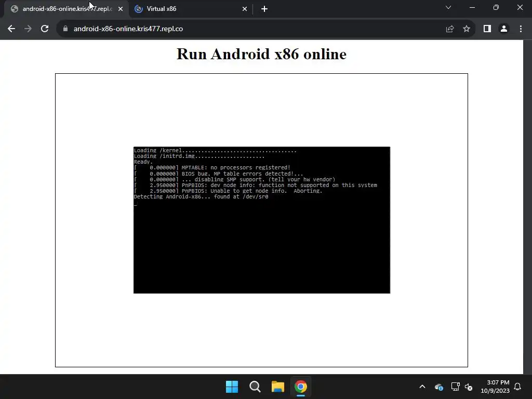Viewport: 532px width, 399px height.
Task: Restore down the Chrome window
Action: point(496,7)
